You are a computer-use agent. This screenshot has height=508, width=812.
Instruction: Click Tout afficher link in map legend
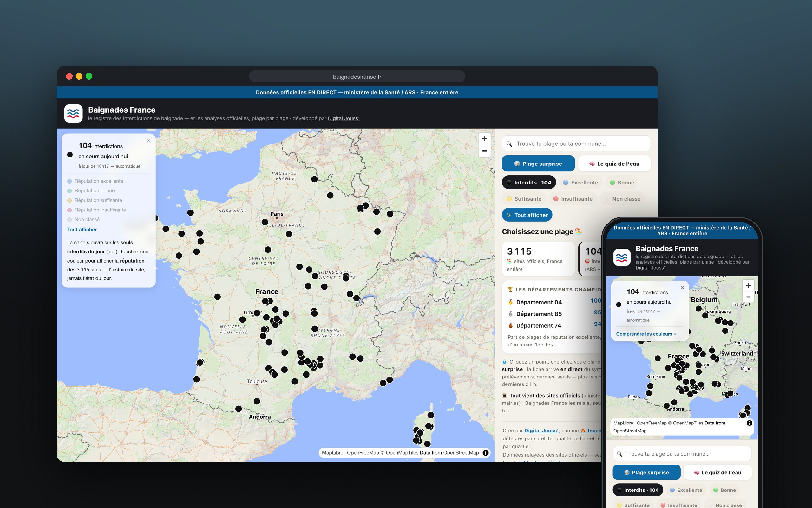tap(82, 230)
